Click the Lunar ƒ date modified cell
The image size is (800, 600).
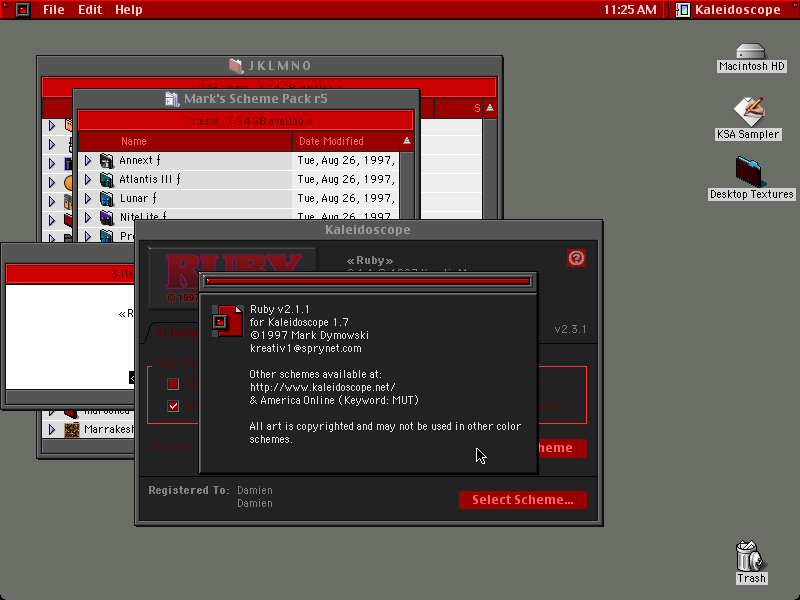pyautogui.click(x=345, y=198)
